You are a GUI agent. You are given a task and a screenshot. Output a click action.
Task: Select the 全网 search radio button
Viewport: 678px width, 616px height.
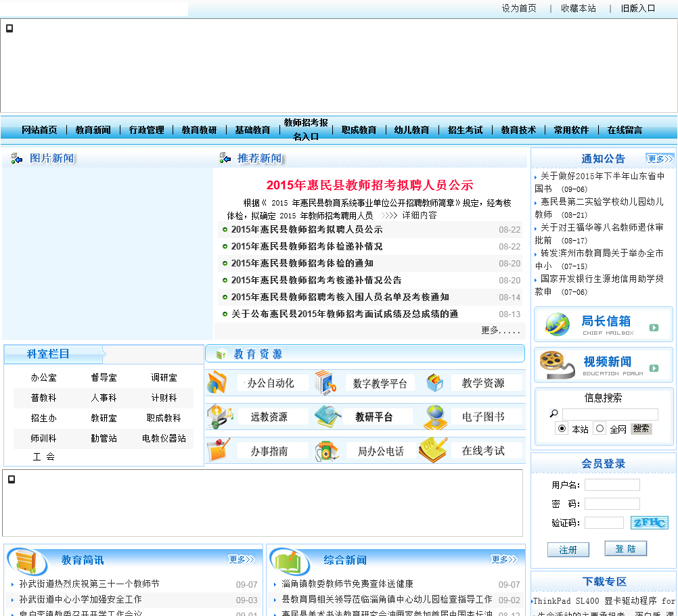pos(600,429)
